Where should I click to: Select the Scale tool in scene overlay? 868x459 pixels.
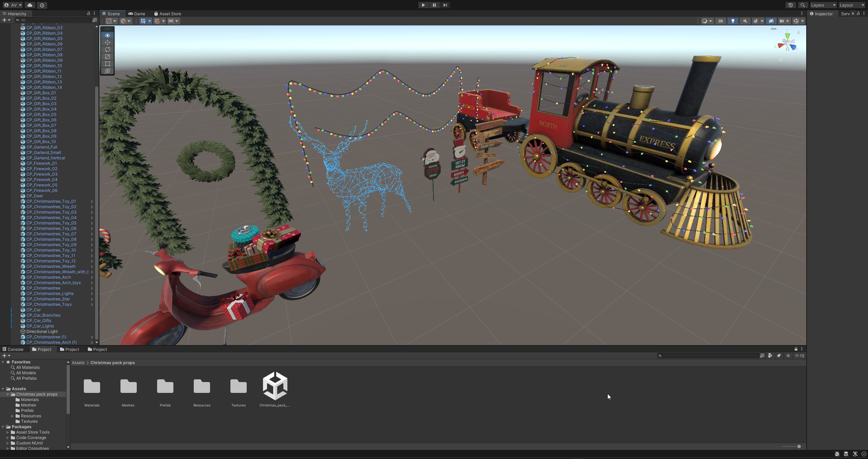[108, 57]
